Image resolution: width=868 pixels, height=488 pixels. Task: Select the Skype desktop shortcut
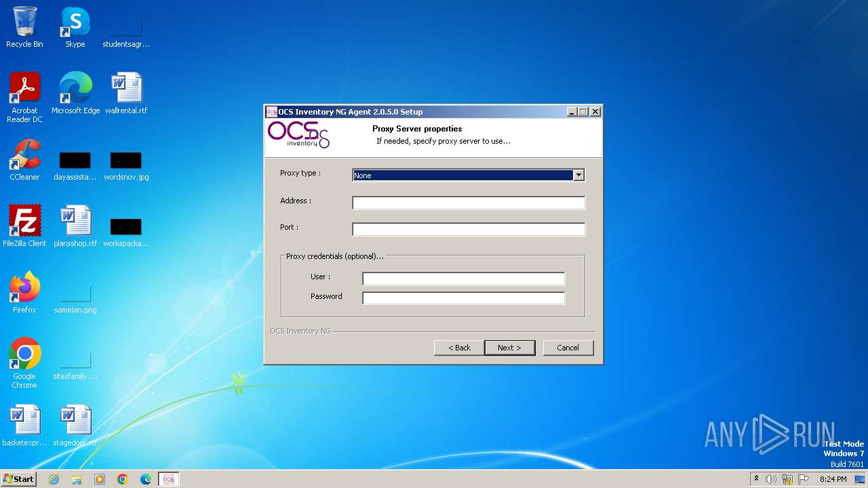point(75,28)
